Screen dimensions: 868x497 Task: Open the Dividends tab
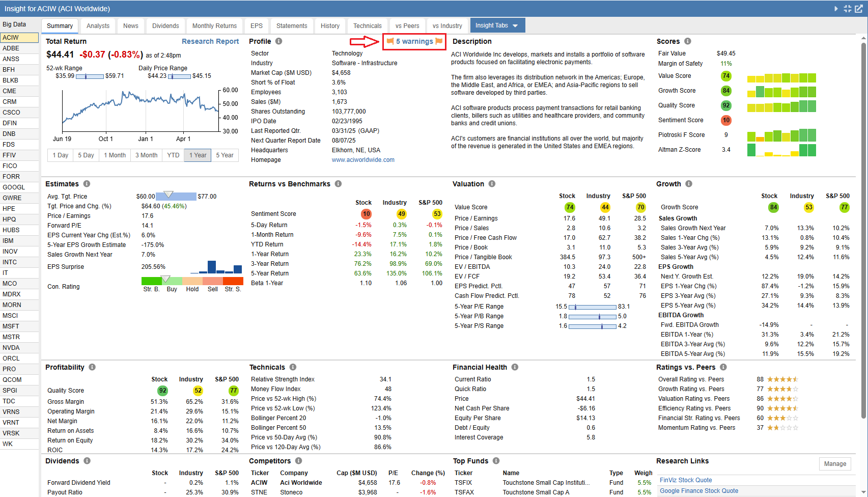[x=165, y=26]
